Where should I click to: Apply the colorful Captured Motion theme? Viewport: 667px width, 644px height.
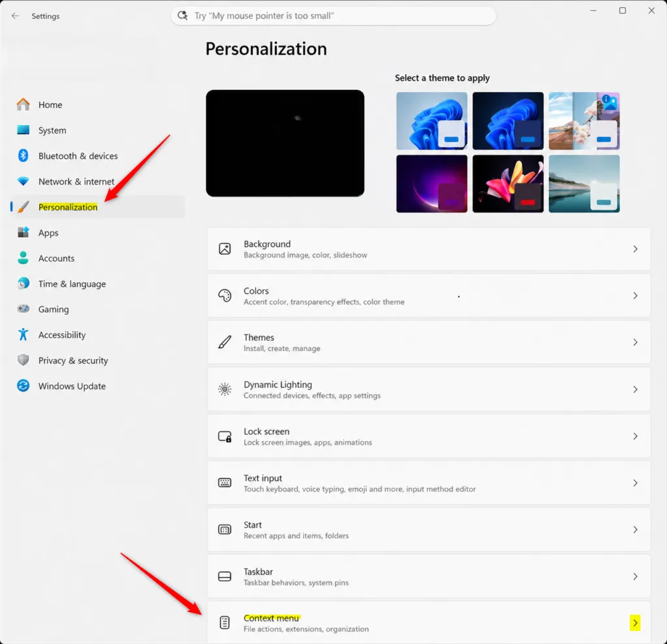tap(508, 183)
